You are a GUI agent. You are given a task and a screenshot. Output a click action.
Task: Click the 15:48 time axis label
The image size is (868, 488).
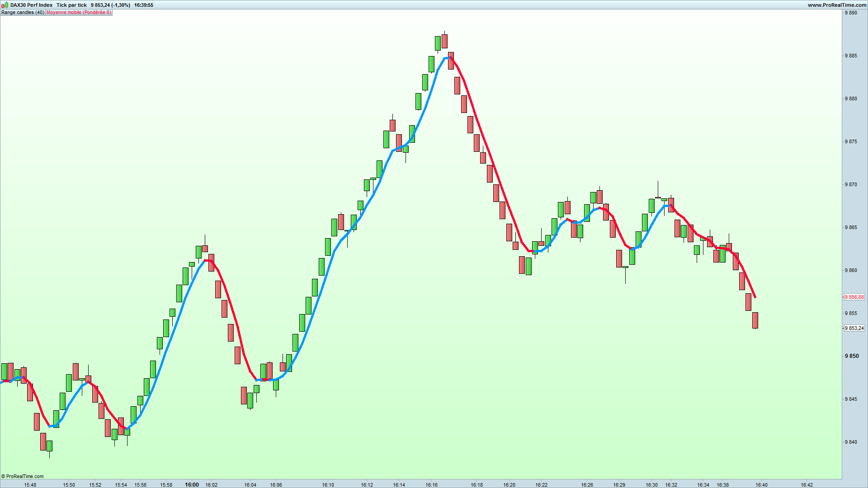[x=30, y=485]
